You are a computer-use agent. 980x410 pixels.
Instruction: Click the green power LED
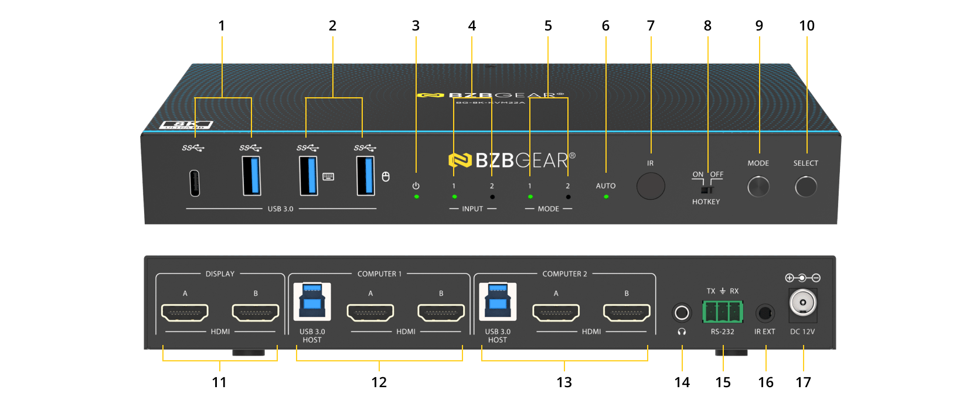point(416,197)
